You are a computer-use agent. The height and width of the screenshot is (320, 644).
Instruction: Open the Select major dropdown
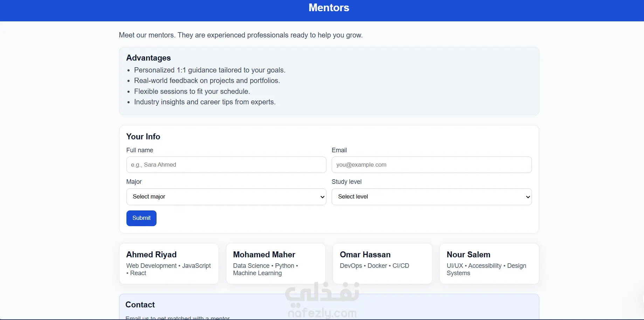[x=226, y=197]
